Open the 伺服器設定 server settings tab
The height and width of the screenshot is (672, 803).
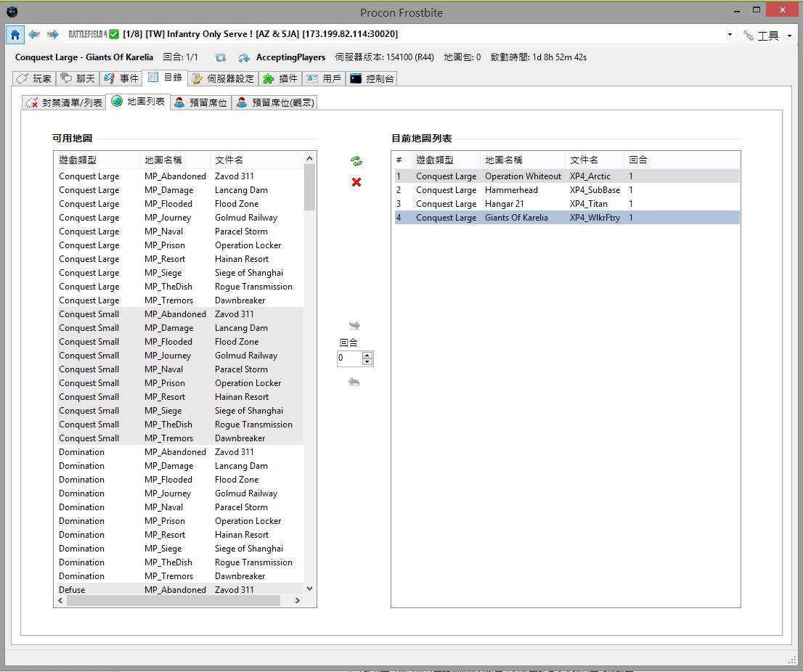(223, 78)
